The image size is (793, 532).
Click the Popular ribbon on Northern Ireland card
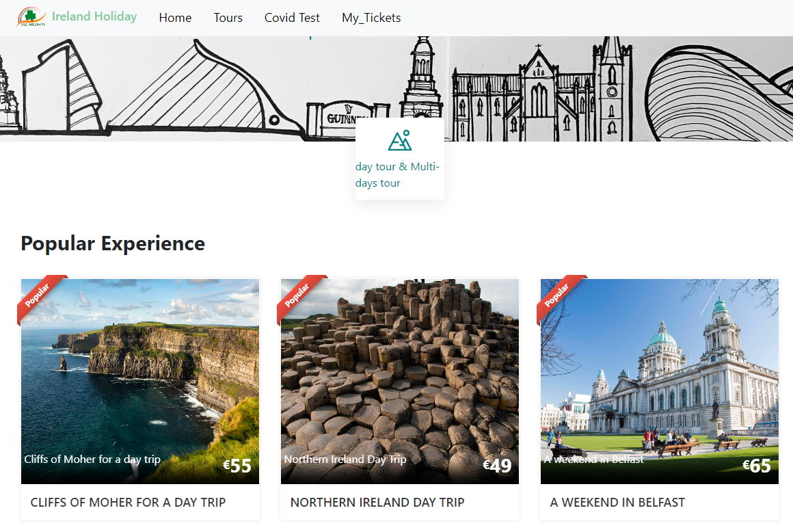[x=297, y=295]
